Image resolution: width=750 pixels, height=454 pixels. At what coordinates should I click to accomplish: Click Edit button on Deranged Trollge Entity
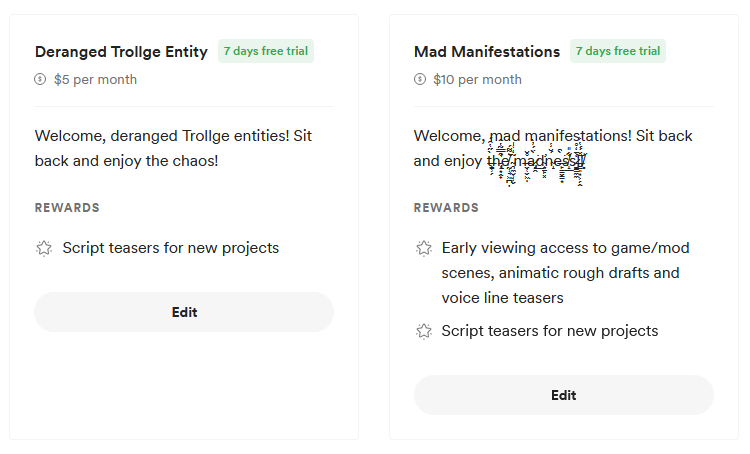[x=184, y=312]
